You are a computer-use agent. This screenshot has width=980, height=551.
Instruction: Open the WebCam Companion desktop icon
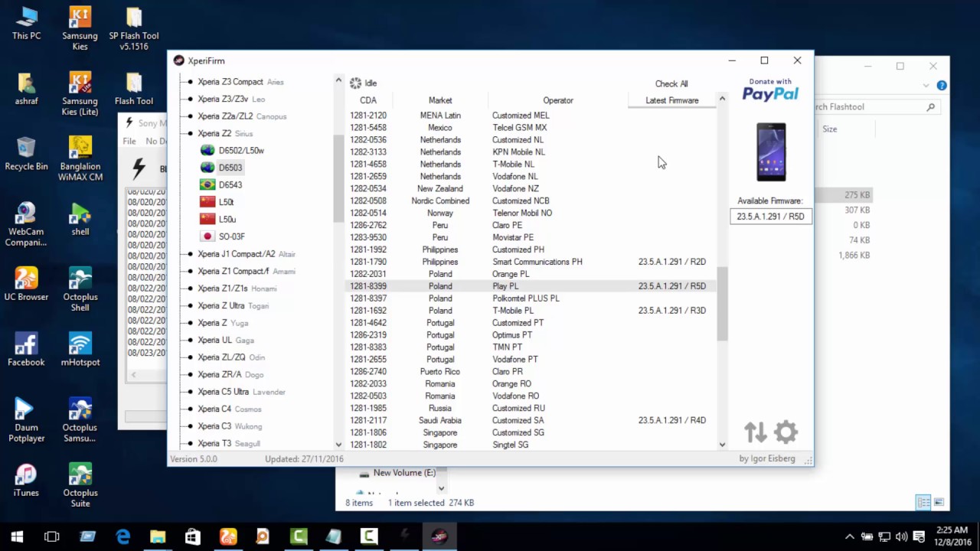tap(26, 224)
